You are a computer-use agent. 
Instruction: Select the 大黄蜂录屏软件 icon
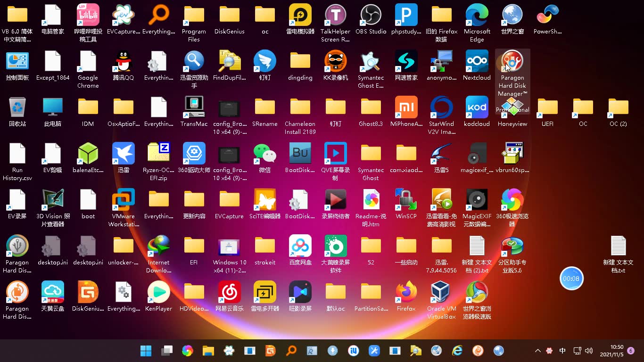[336, 255]
